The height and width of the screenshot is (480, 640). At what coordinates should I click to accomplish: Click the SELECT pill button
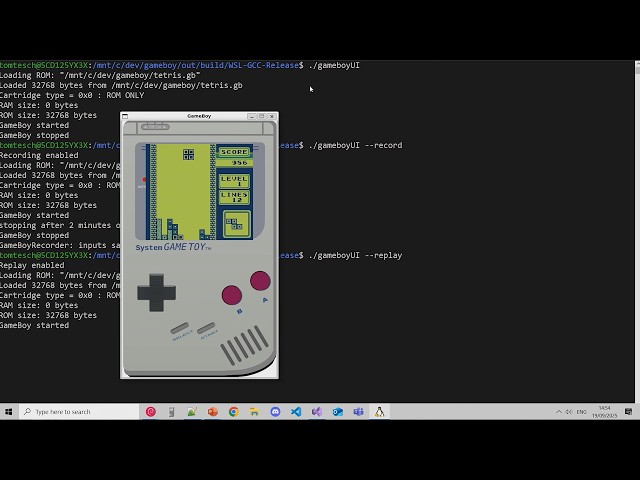(x=180, y=328)
